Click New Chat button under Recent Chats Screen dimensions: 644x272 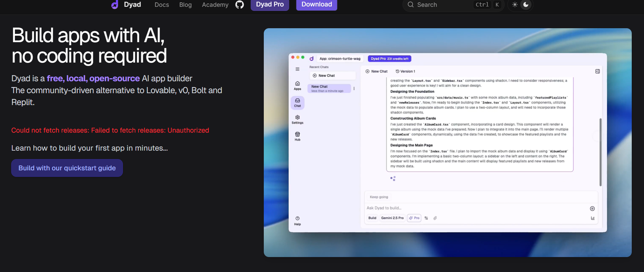[333, 75]
